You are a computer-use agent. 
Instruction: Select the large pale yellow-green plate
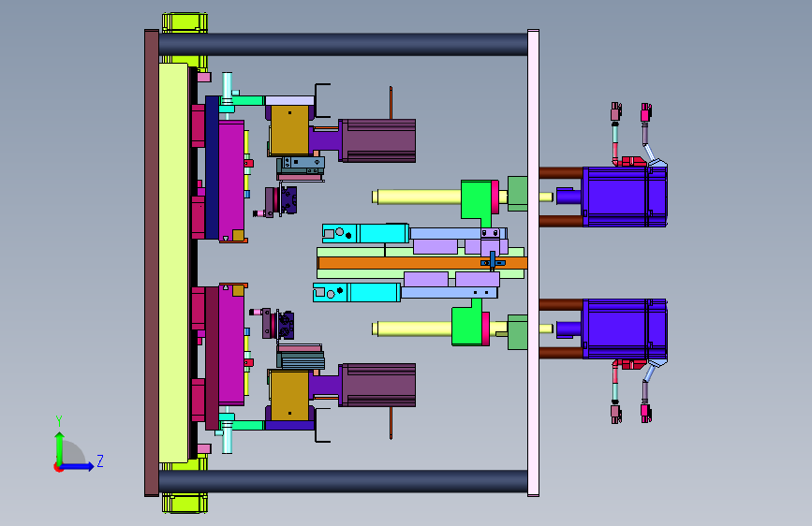tap(173, 263)
